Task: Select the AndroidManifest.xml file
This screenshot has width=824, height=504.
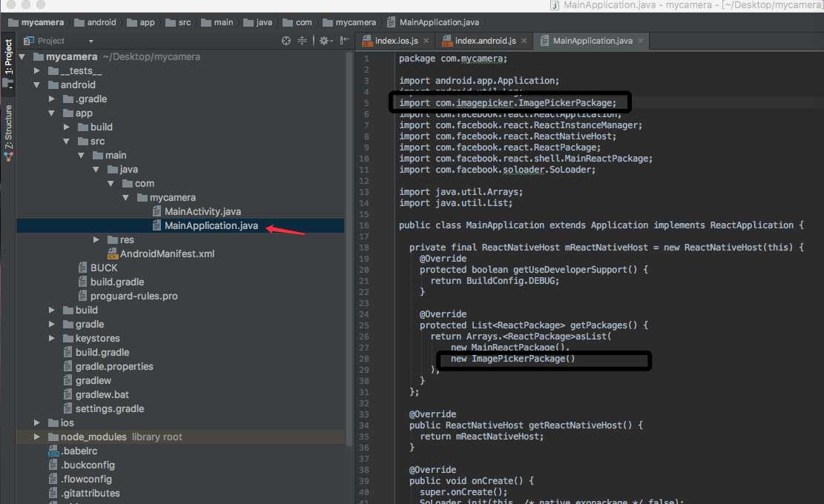Action: tap(167, 253)
